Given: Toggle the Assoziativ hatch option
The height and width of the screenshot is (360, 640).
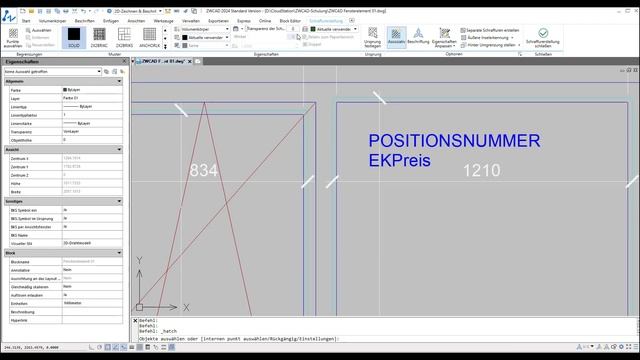Looking at the screenshot, I should (x=396, y=38).
